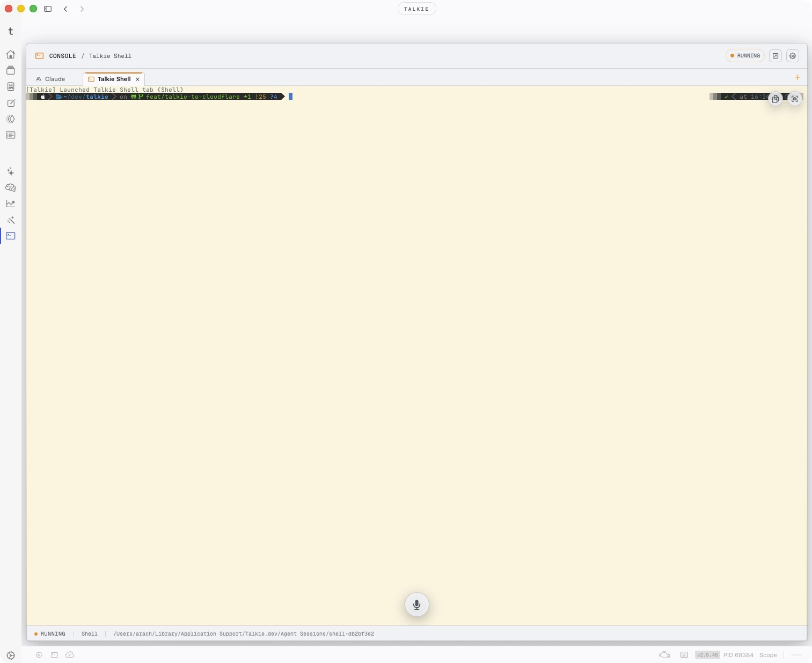The image size is (812, 663).
Task: Click the copy icon over the terminal
Action: (776, 99)
